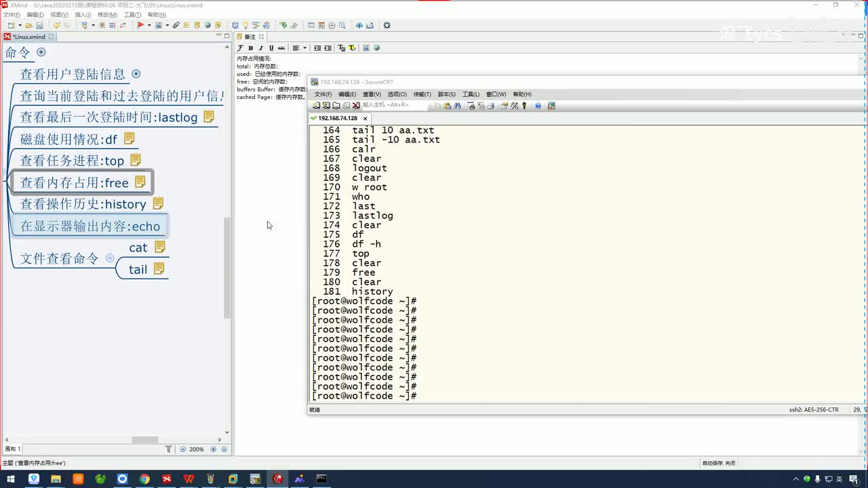Open the SecureCRT 传输(T) menu
The height and width of the screenshot is (488, 868).
click(x=422, y=94)
